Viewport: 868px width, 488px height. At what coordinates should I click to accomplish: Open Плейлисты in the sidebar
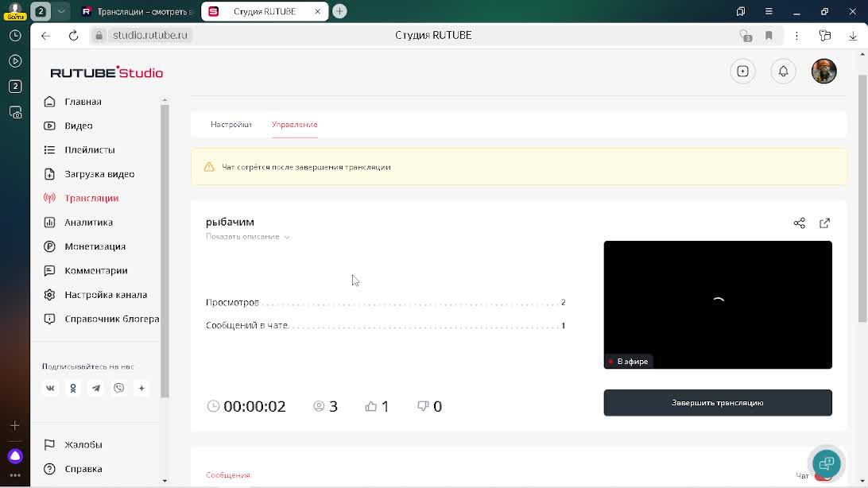coord(89,150)
